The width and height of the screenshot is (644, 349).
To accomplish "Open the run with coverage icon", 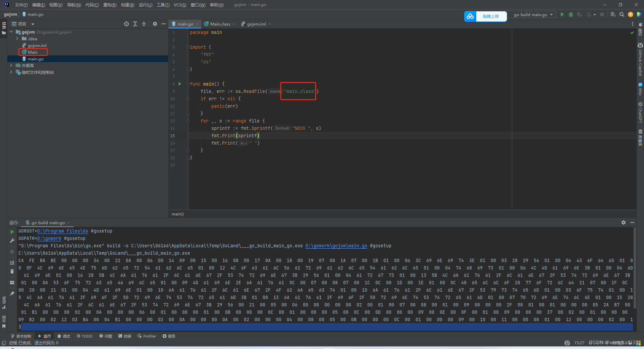I will coord(580,14).
